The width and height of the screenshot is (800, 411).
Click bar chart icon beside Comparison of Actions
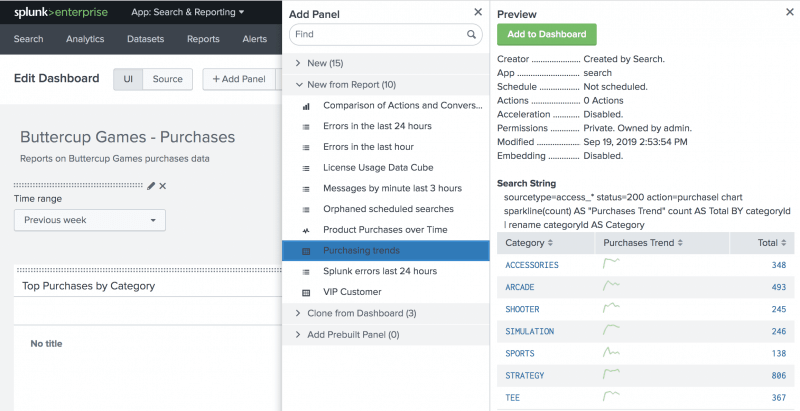306,106
